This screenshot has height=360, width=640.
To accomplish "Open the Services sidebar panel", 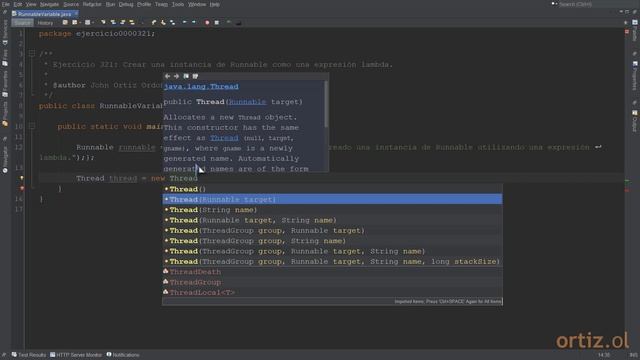I will pyautogui.click(x=5, y=32).
